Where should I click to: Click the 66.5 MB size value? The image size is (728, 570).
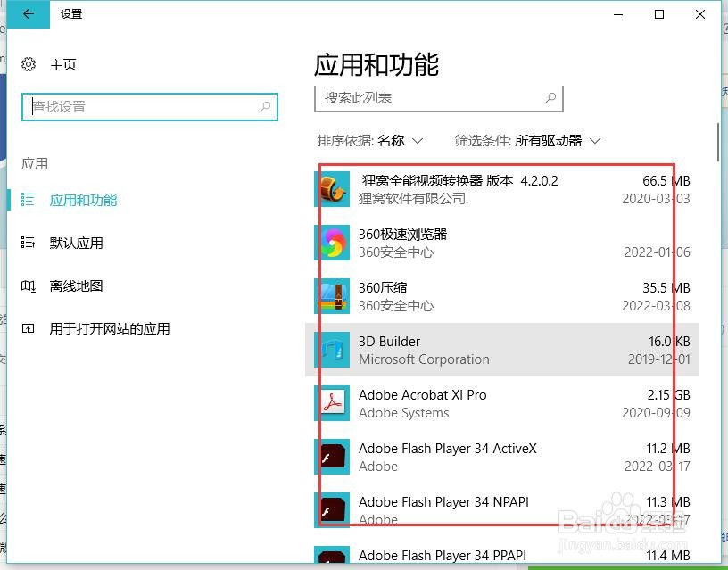click(x=666, y=180)
